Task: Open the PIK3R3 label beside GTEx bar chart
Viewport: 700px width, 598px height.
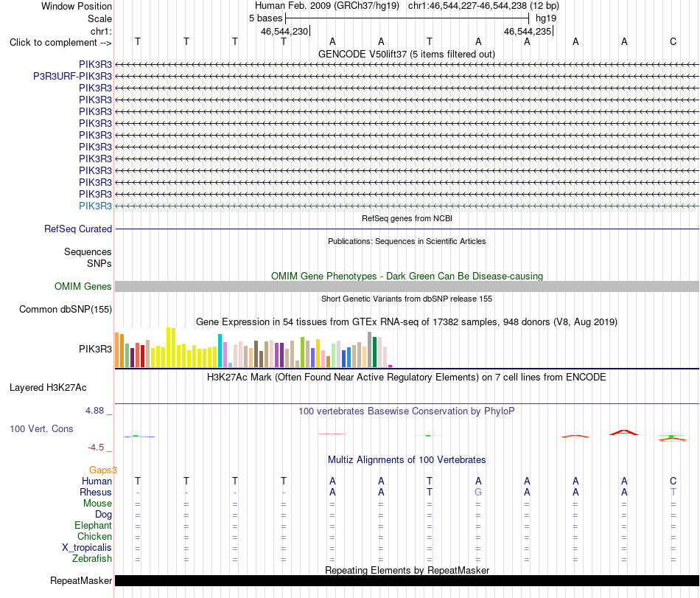Action: point(96,349)
